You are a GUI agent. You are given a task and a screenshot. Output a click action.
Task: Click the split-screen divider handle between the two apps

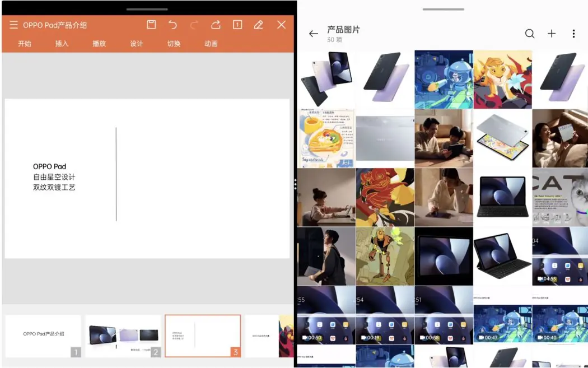(296, 184)
